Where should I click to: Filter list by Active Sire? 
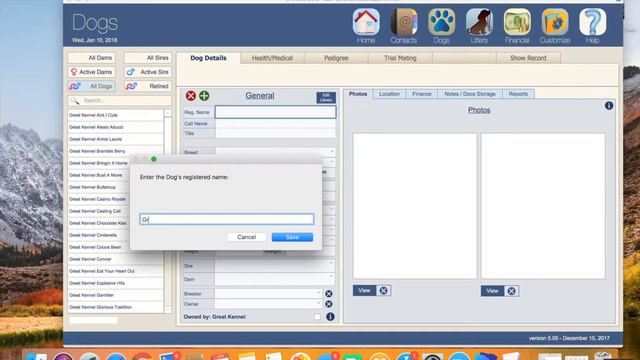[x=148, y=72]
